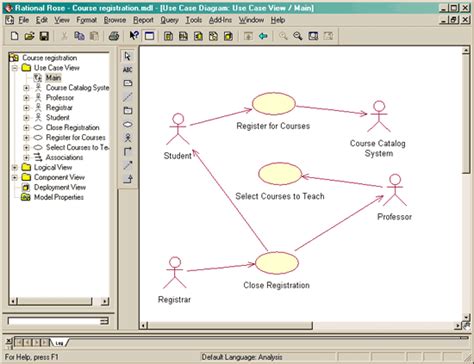
Task: Choose the Generalization tool in the toolbox
Action: pyautogui.click(x=127, y=179)
